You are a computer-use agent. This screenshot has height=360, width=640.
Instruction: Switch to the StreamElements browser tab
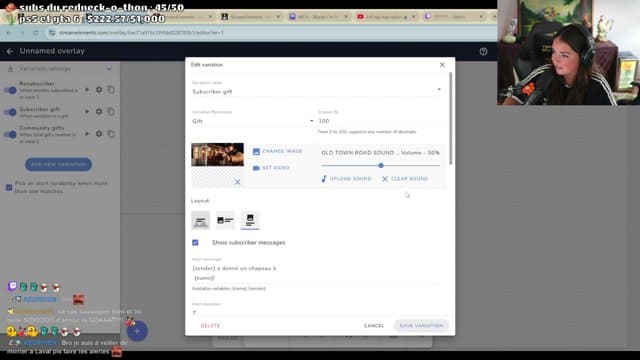pyautogui.click(x=251, y=17)
